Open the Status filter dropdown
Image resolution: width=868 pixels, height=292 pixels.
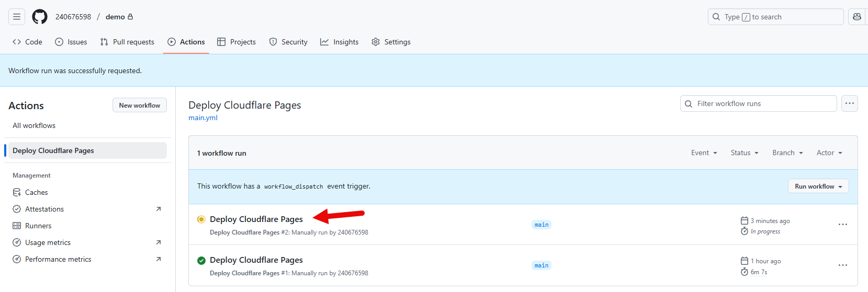(x=745, y=153)
